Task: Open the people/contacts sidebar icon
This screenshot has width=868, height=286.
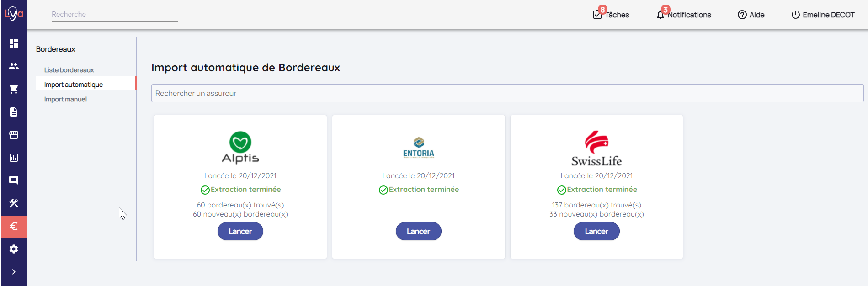Action: point(14,66)
